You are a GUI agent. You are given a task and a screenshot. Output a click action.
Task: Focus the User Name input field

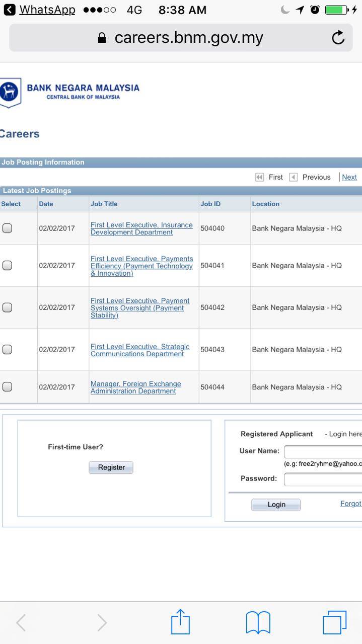(323, 452)
